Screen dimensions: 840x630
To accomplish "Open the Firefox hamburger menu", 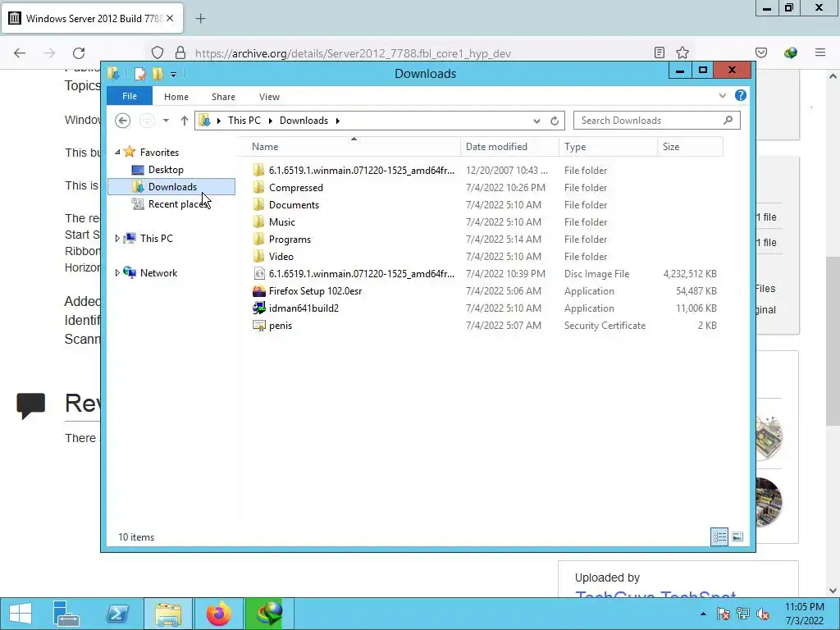I will point(820,52).
